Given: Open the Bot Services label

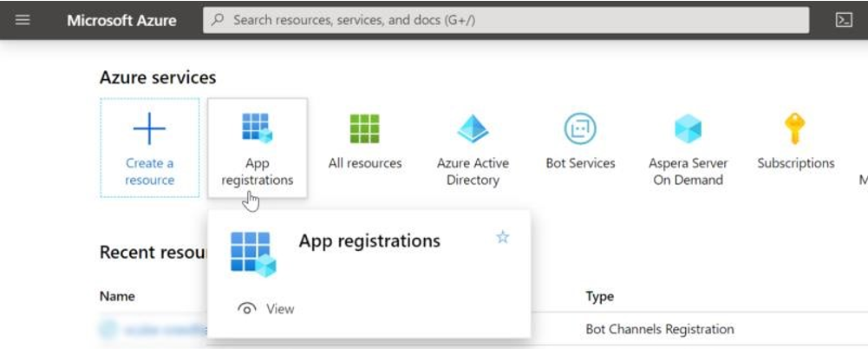Looking at the screenshot, I should tap(580, 163).
